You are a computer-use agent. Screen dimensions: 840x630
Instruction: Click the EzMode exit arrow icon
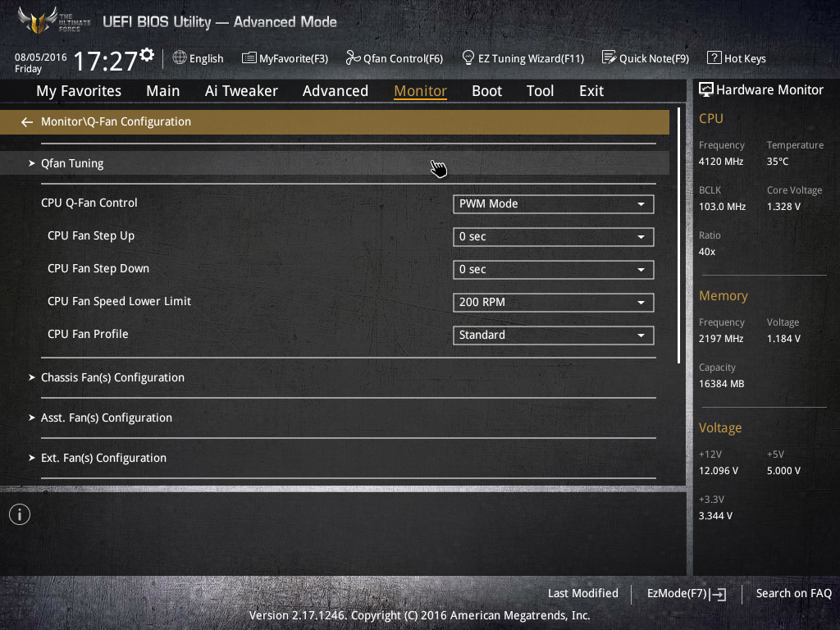[x=719, y=594]
